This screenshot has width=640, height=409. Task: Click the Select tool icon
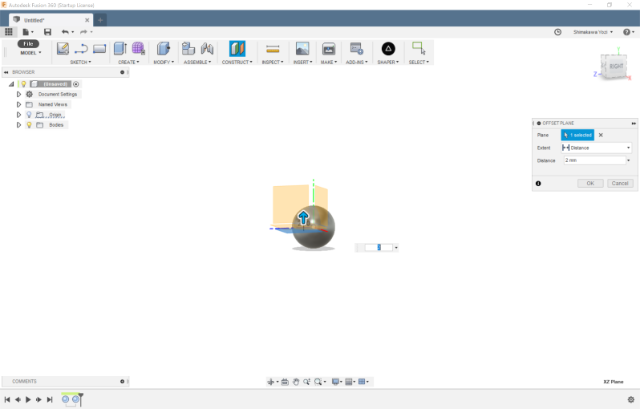(x=418, y=48)
